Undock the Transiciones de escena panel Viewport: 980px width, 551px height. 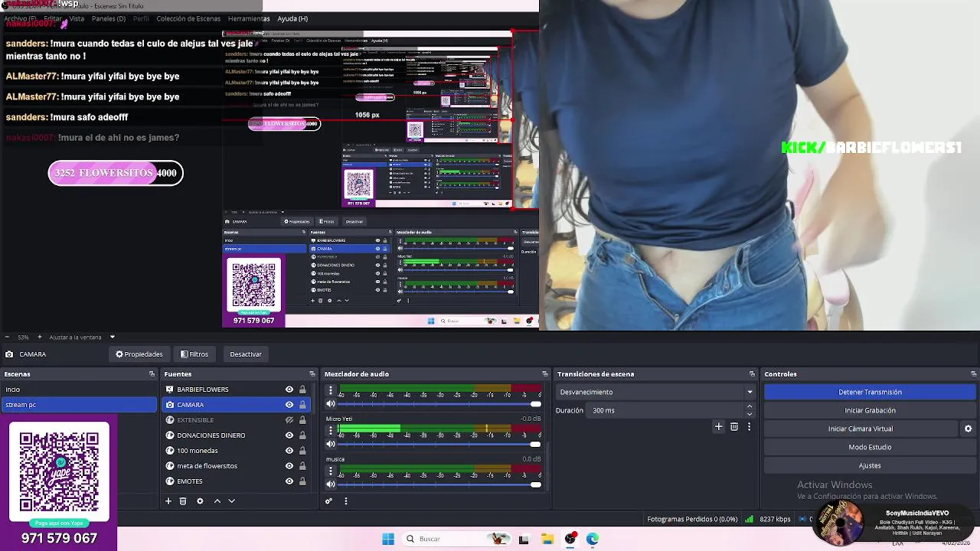[752, 374]
